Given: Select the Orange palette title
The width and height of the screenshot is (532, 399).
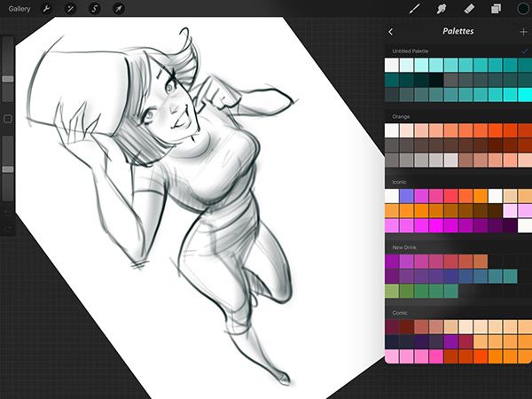Looking at the screenshot, I should pos(401,116).
